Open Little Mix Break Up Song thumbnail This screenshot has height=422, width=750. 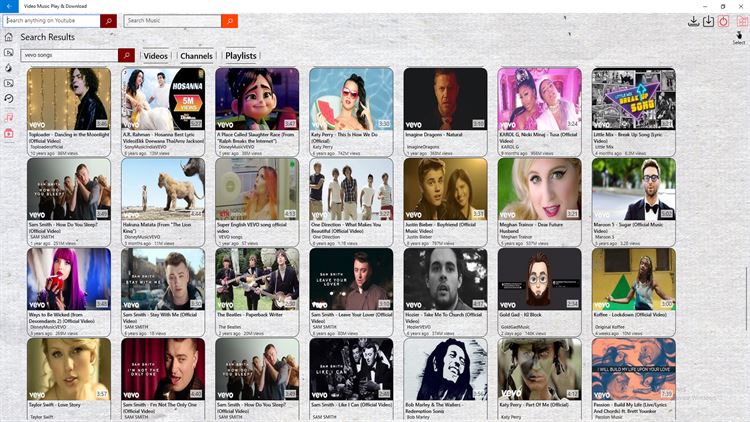point(634,99)
